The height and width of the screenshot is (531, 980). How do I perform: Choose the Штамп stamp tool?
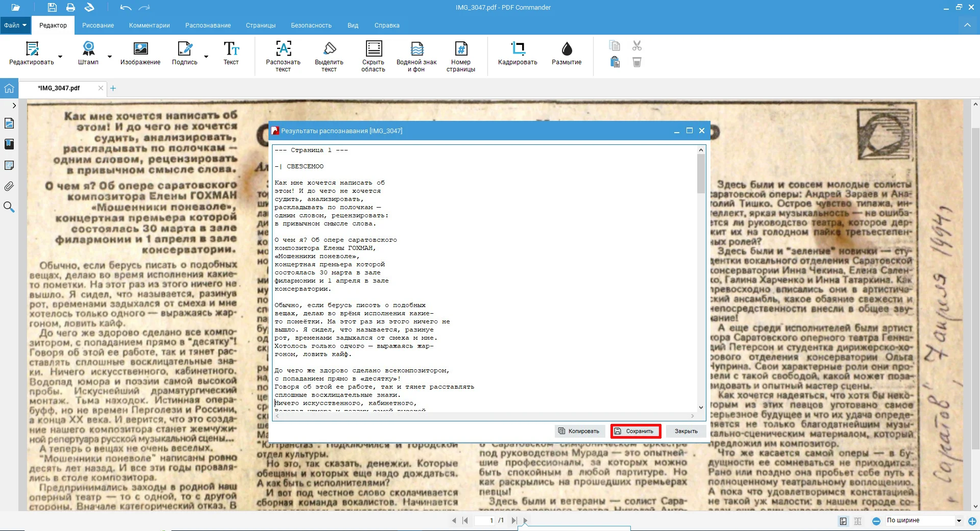click(x=88, y=54)
